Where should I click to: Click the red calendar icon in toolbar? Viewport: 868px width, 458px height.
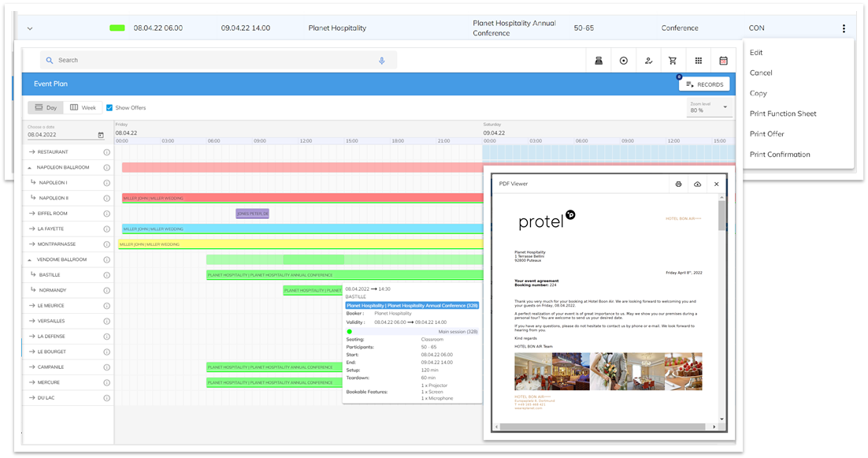click(723, 61)
